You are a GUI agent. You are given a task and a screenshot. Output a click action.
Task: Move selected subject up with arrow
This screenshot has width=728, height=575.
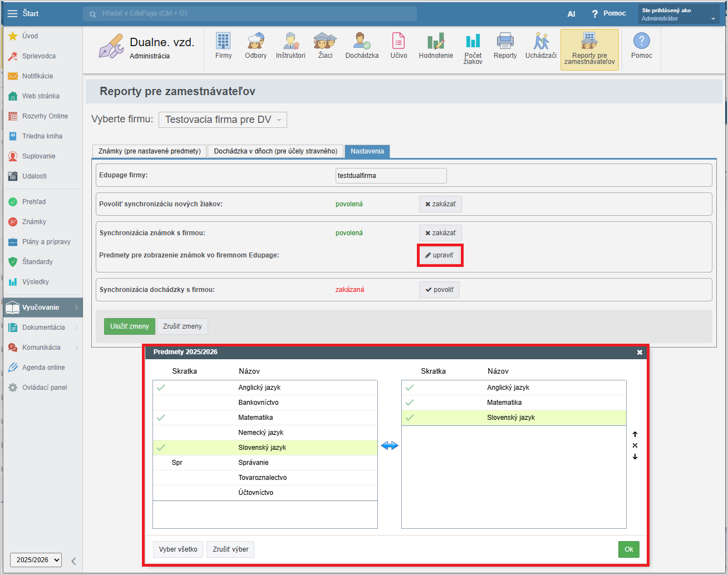(x=635, y=434)
